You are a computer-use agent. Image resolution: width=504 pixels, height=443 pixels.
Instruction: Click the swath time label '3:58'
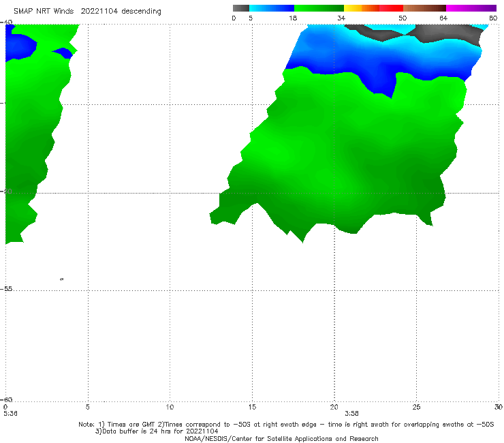(x=351, y=414)
